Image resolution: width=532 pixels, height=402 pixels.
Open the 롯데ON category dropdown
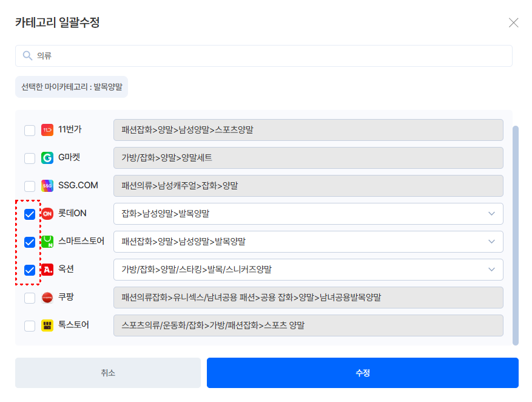point(308,214)
